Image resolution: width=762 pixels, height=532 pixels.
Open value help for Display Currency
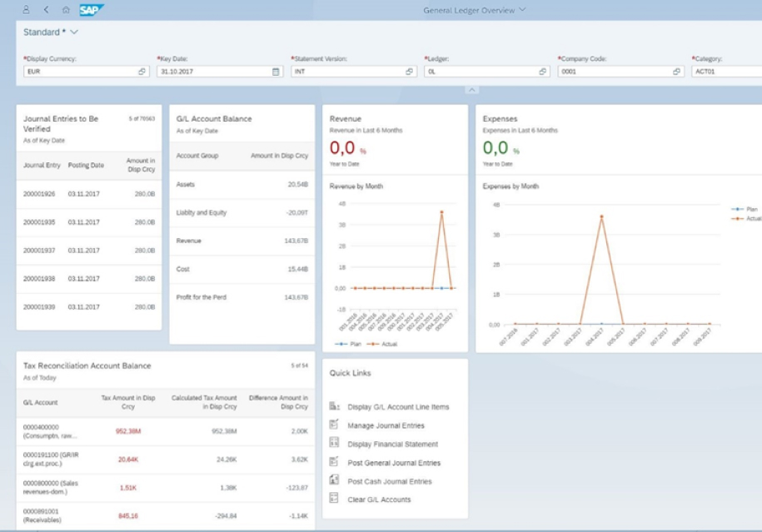point(142,72)
